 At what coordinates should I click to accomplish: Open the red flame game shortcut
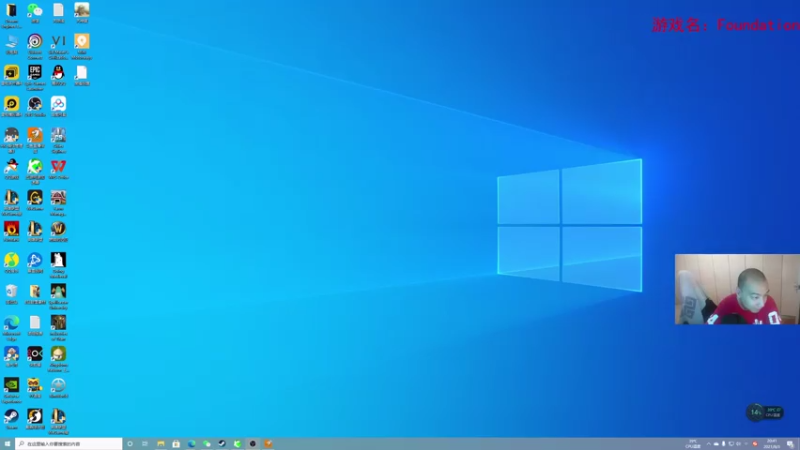point(11,231)
